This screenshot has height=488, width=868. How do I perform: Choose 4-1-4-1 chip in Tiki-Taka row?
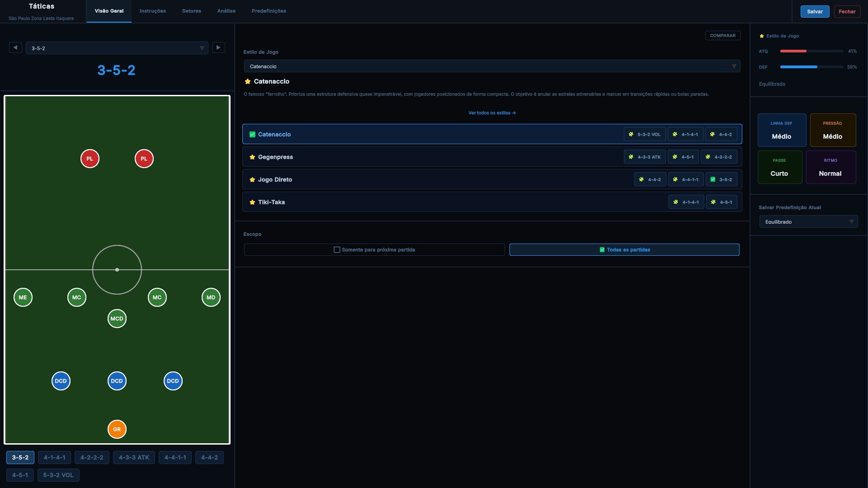(x=686, y=202)
